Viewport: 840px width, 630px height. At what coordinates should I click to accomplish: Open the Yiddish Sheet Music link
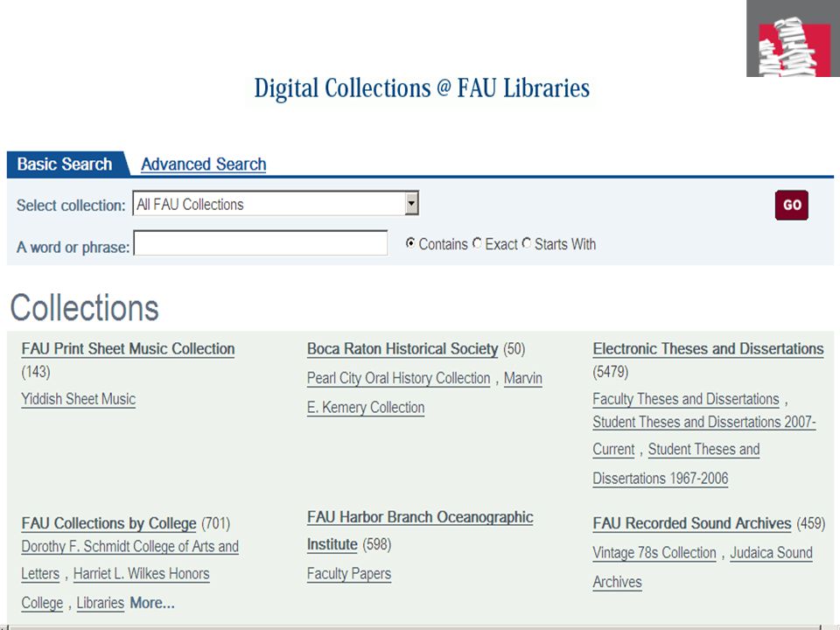coord(78,399)
